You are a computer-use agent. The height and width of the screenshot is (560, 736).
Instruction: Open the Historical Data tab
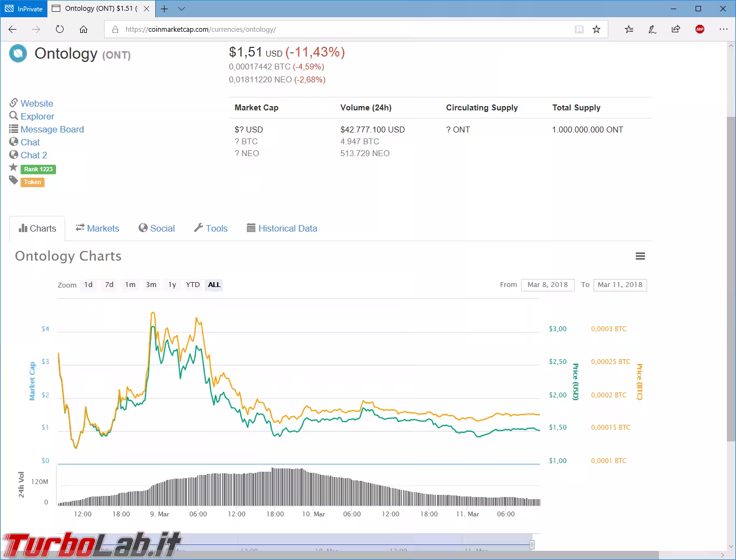(x=282, y=228)
